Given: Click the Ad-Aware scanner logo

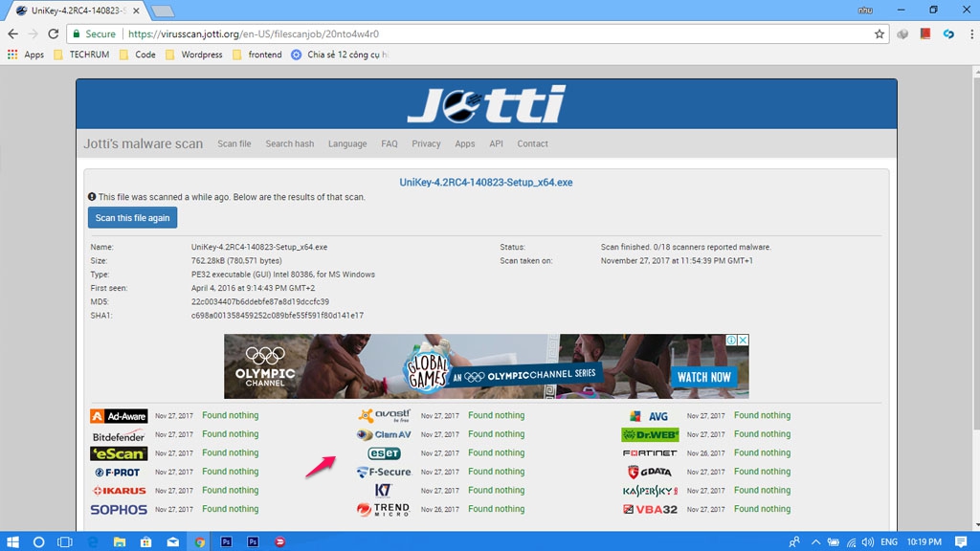Looking at the screenshot, I should pos(119,416).
